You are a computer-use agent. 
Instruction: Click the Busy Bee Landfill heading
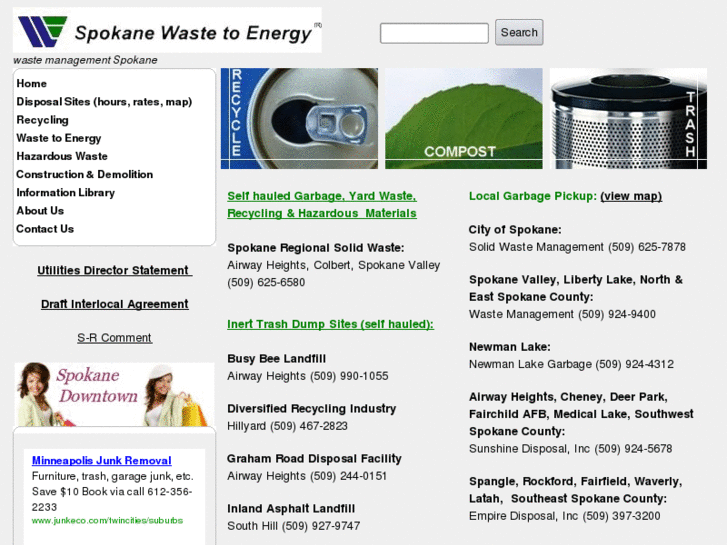[x=277, y=359]
